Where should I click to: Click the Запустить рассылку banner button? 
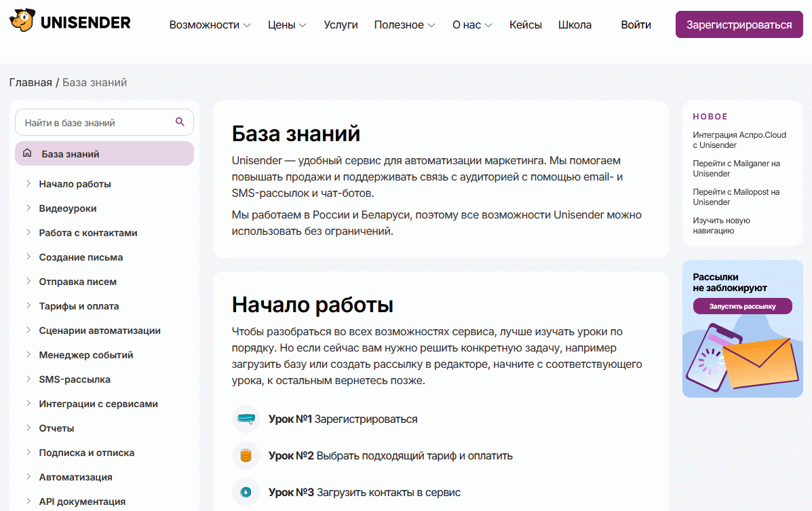point(742,306)
